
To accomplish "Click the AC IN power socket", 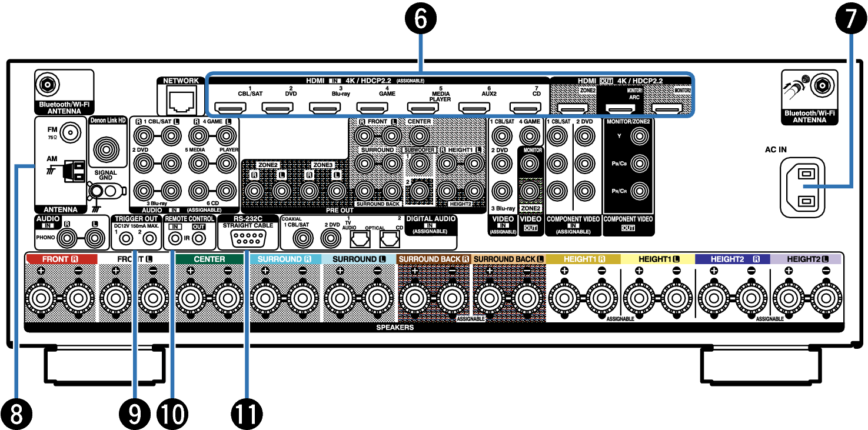I will 802,187.
